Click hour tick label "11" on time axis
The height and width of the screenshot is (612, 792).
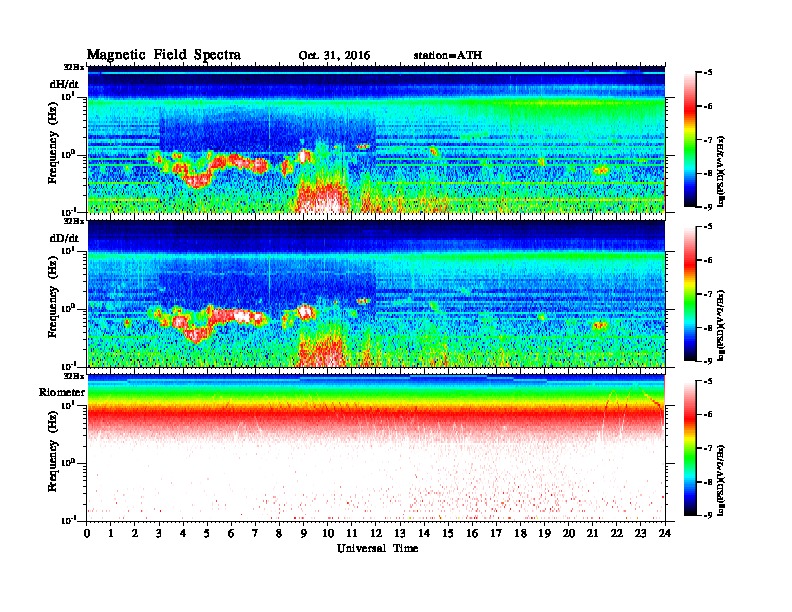click(352, 534)
